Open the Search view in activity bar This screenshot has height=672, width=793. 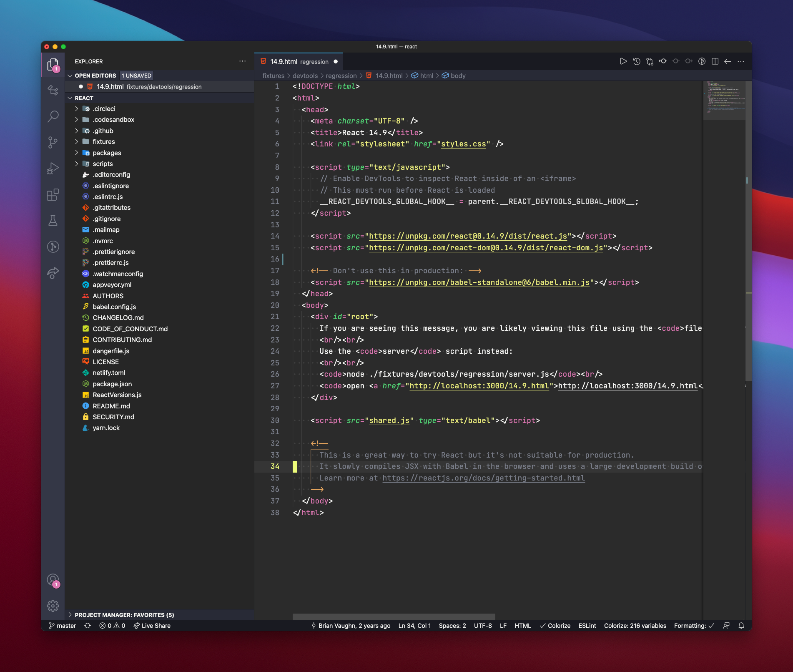coord(53,116)
